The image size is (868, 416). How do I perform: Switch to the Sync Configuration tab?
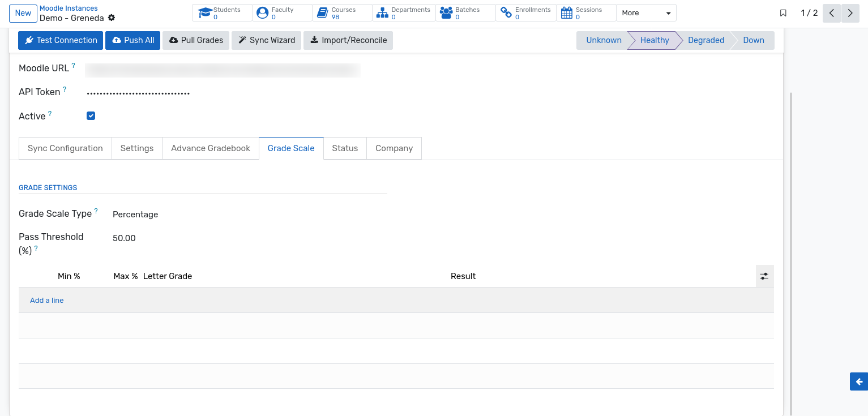[65, 148]
